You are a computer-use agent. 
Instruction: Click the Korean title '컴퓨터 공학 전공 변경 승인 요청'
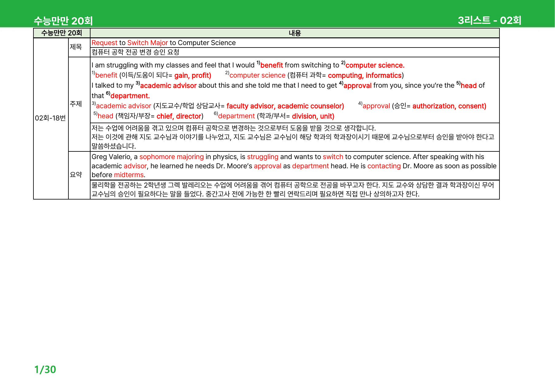click(x=135, y=52)
